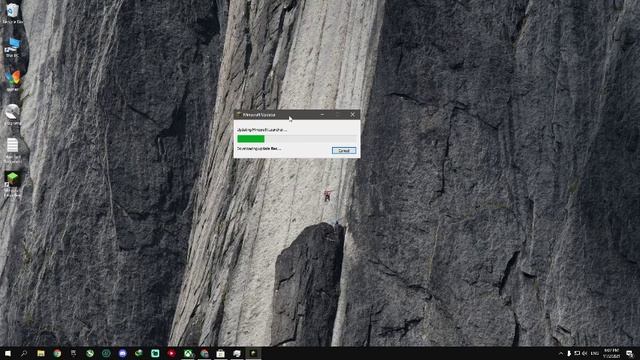Open the second Chrome taskbar window
Image resolution: width=640 pixels, height=360 pixels.
click(204, 353)
